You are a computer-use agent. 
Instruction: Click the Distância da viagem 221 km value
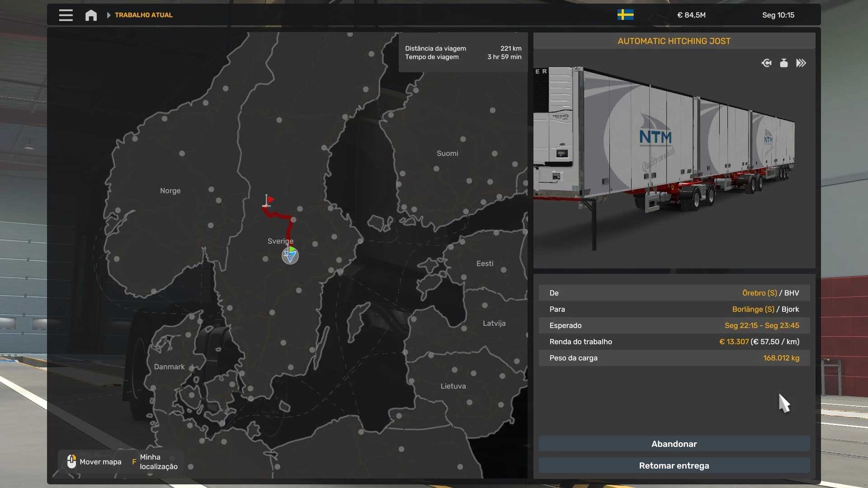click(x=511, y=48)
